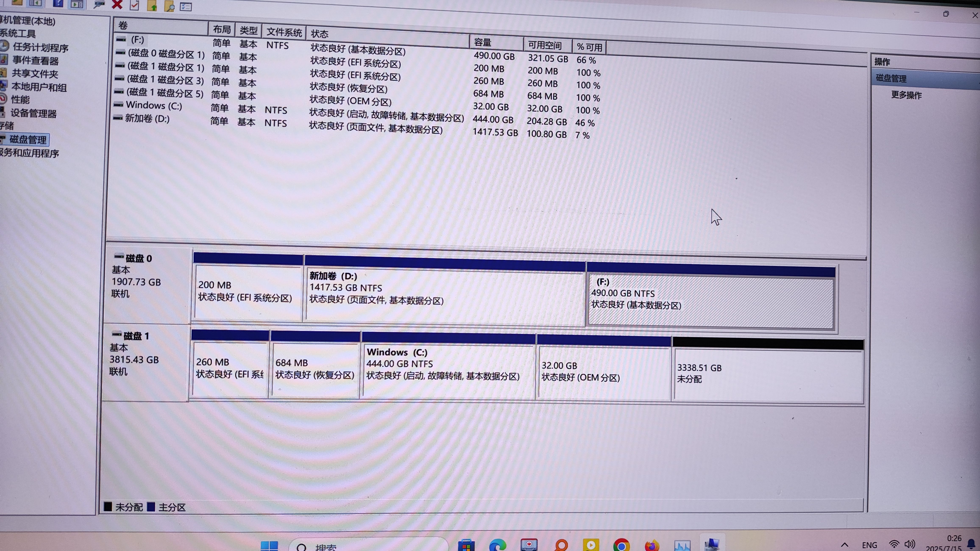The height and width of the screenshot is (551, 980).
Task: Select Windows (C:) row in volume list
Action: 154,105
